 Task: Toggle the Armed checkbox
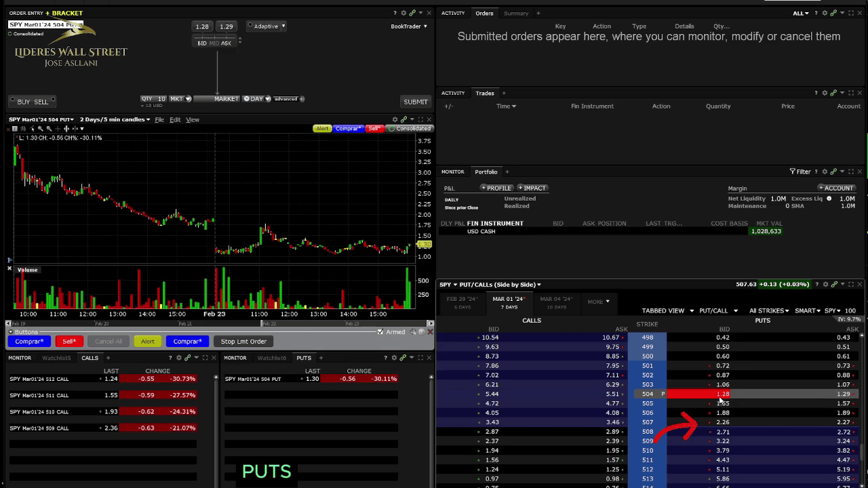coord(380,332)
